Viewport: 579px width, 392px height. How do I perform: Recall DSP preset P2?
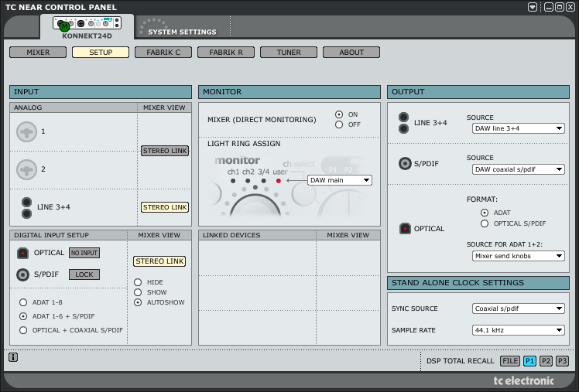pyautogui.click(x=546, y=361)
